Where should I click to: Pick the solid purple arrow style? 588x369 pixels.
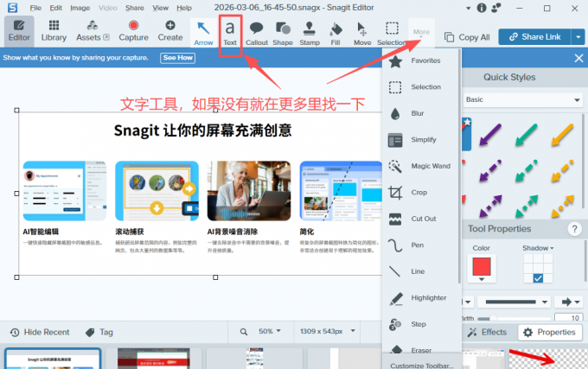coord(490,134)
